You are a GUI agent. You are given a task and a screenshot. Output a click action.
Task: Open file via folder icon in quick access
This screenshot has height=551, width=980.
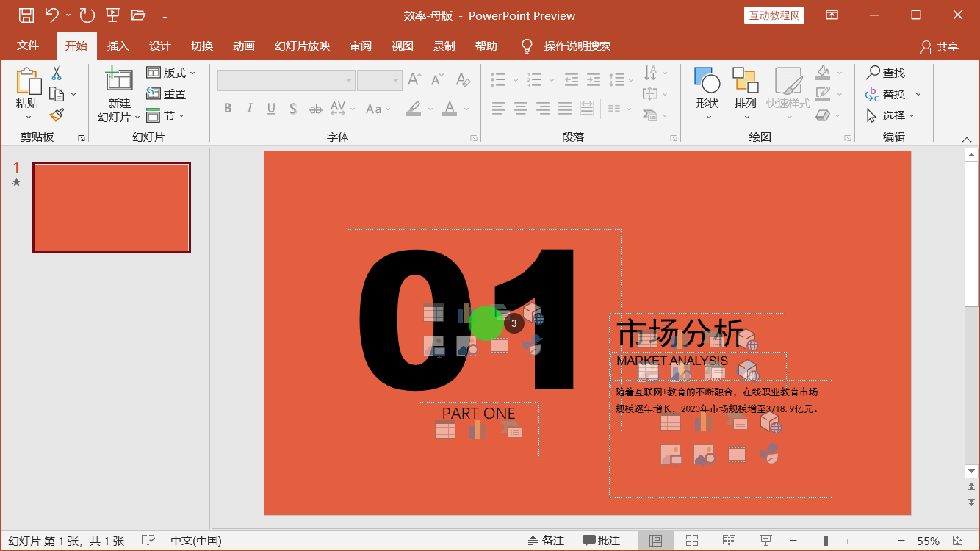coord(138,15)
